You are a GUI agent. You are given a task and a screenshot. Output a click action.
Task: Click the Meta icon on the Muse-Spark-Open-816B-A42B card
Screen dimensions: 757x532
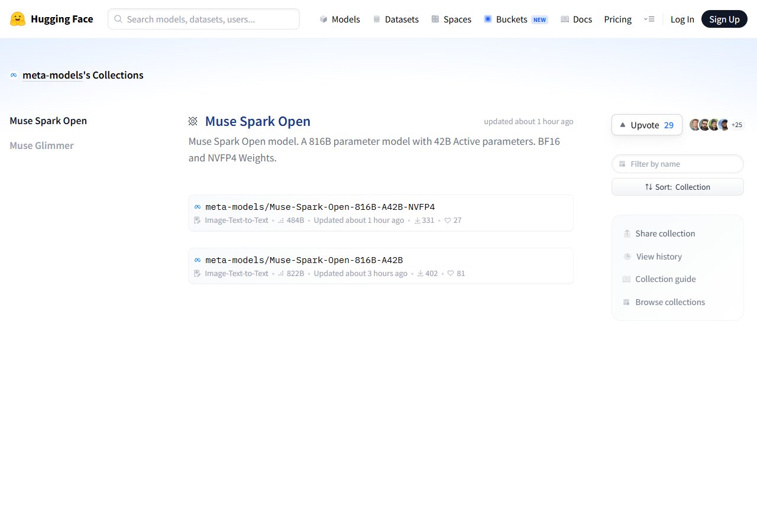tap(198, 260)
